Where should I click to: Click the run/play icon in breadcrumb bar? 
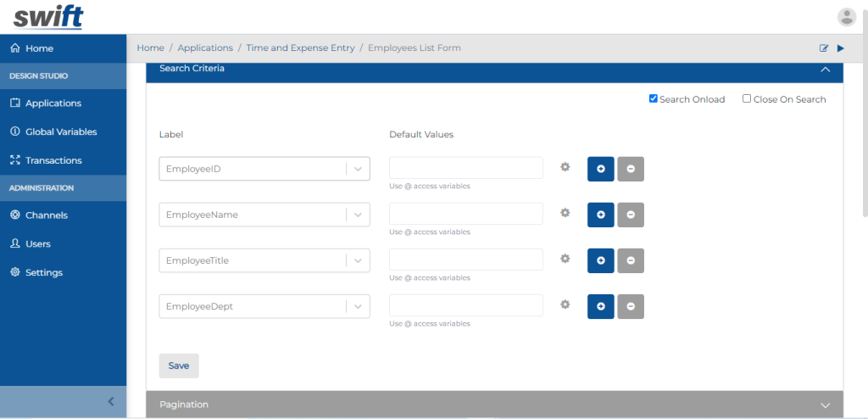tap(841, 48)
